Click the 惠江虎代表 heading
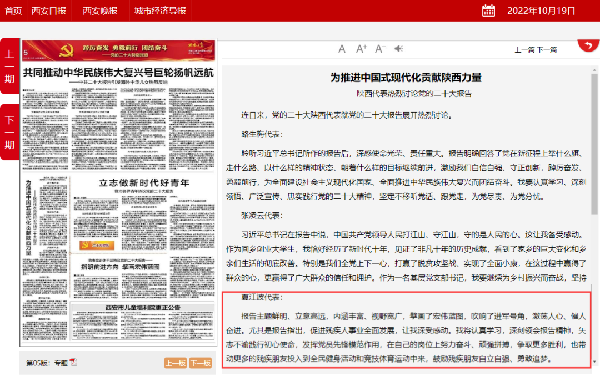 tap(262, 297)
